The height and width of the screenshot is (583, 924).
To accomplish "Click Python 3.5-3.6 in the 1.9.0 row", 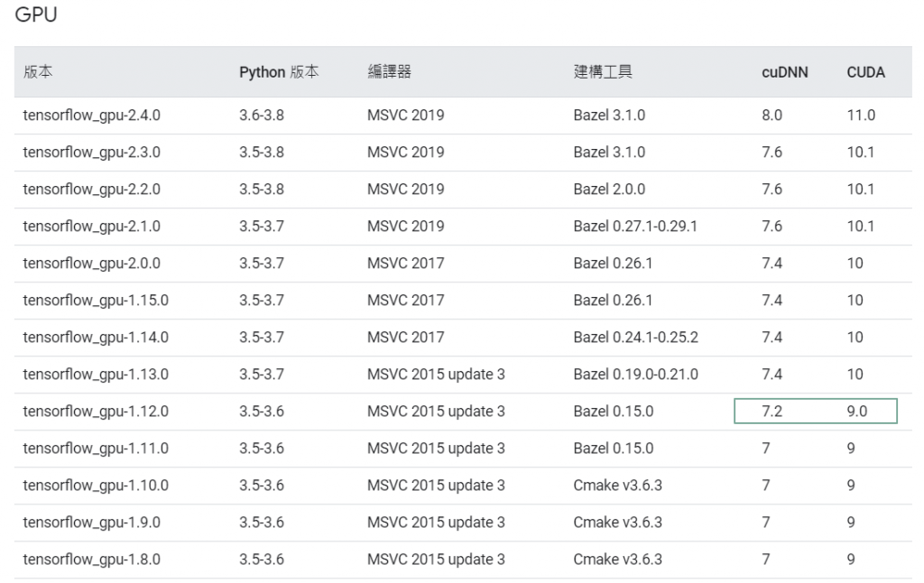I will click(261, 523).
